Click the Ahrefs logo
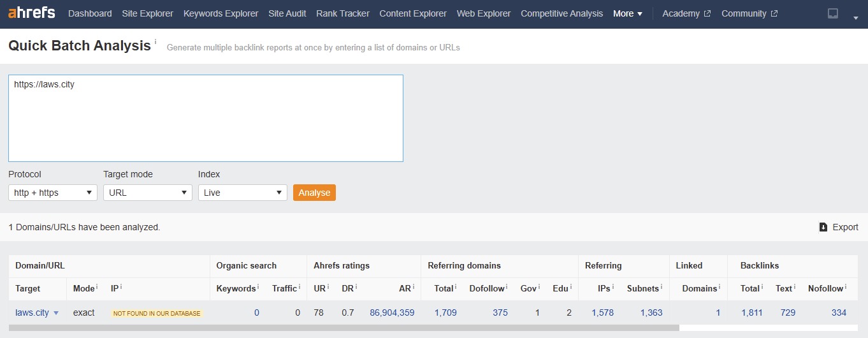The width and height of the screenshot is (868, 338). 32,13
